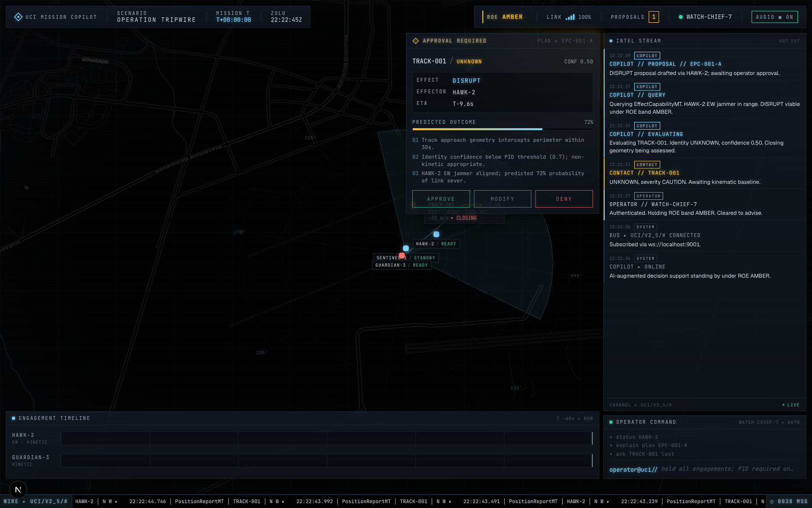Deny the EPC-001-A proposal
Viewport: 812px width, 508px height.
564,199
